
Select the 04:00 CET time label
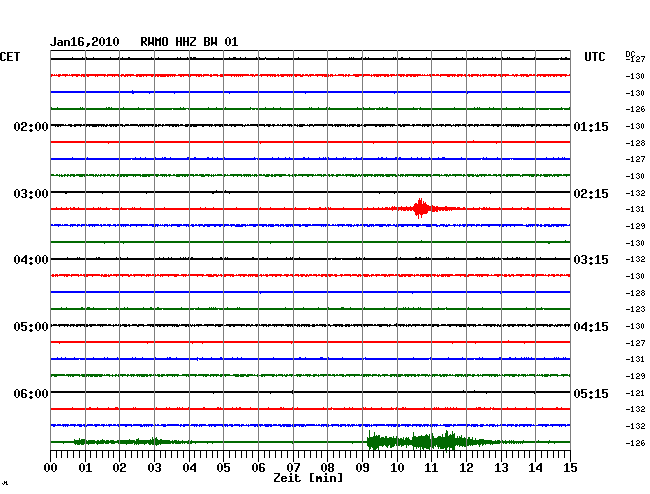[31, 260]
